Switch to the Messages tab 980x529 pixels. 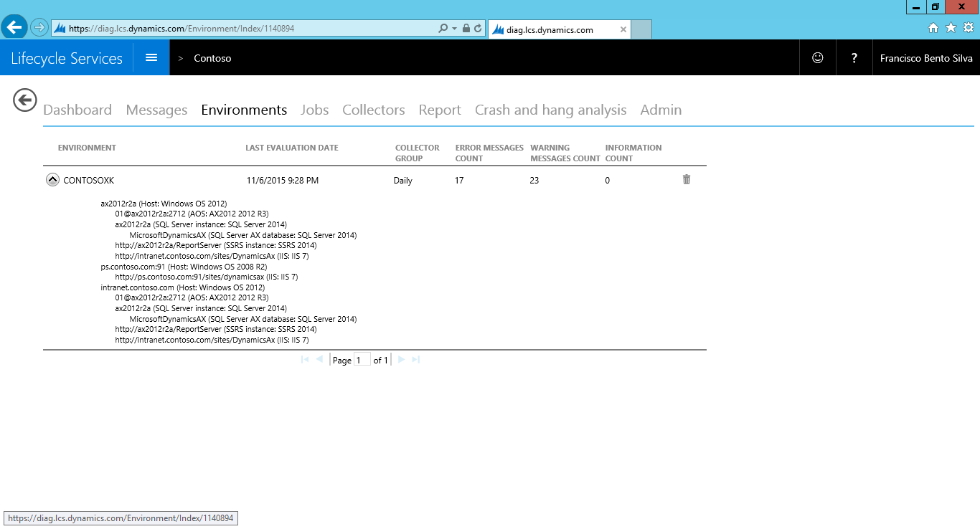[x=156, y=110]
